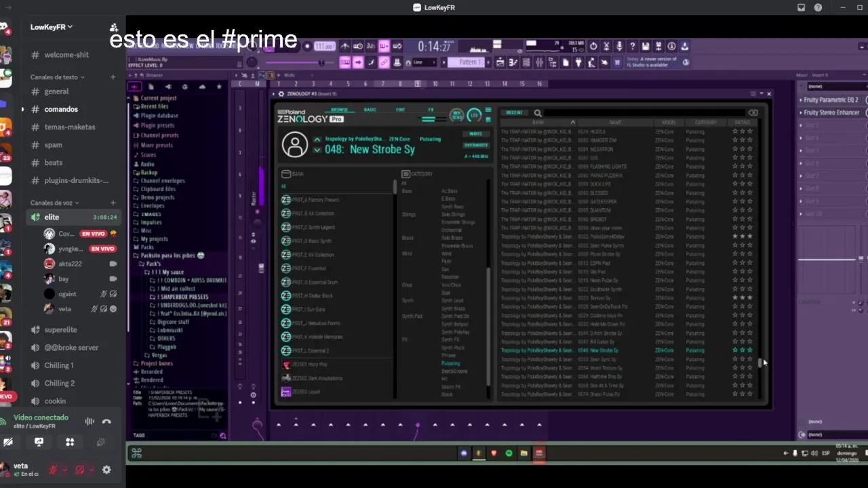
Task: Open the comandos text channel
Action: point(61,109)
